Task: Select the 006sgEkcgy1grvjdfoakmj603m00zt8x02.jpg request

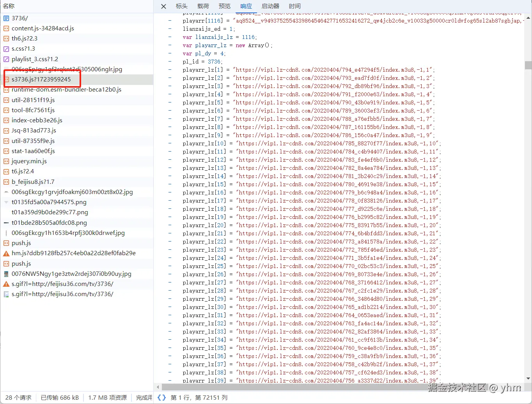Action: point(77,192)
